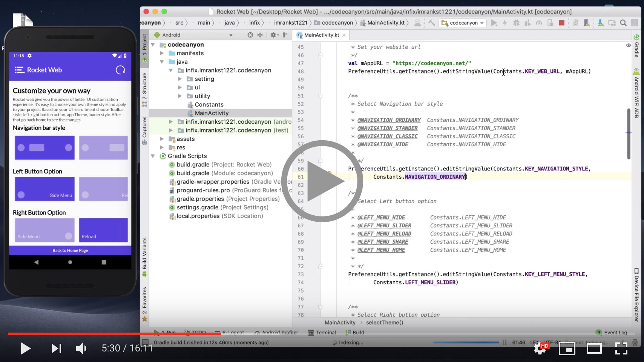Click imrankst1221 in navigation breadcrumb
Image resolution: width=644 pixels, height=362 pixels.
tap(291, 23)
